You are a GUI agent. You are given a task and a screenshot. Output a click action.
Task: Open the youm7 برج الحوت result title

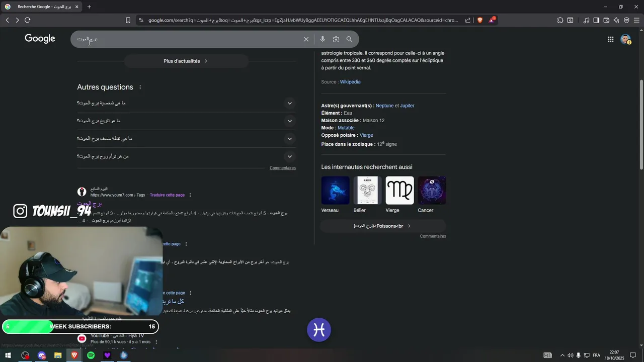90,204
